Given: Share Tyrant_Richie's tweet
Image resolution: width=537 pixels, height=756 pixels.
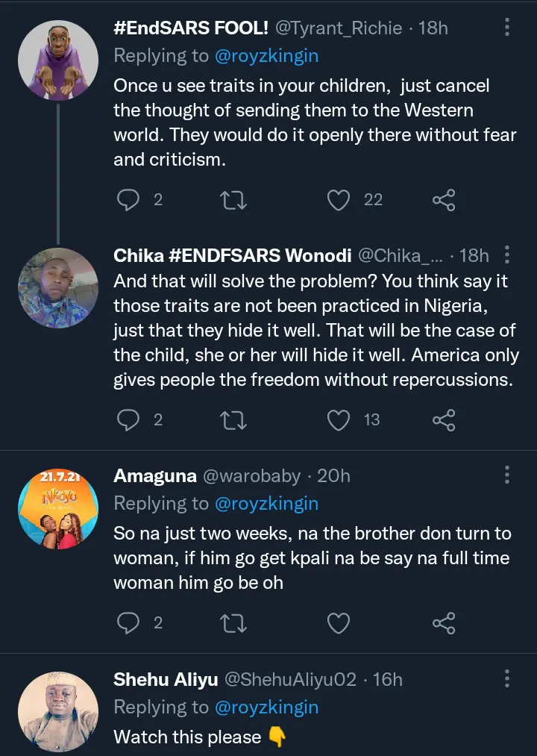Looking at the screenshot, I should pyautogui.click(x=444, y=199).
